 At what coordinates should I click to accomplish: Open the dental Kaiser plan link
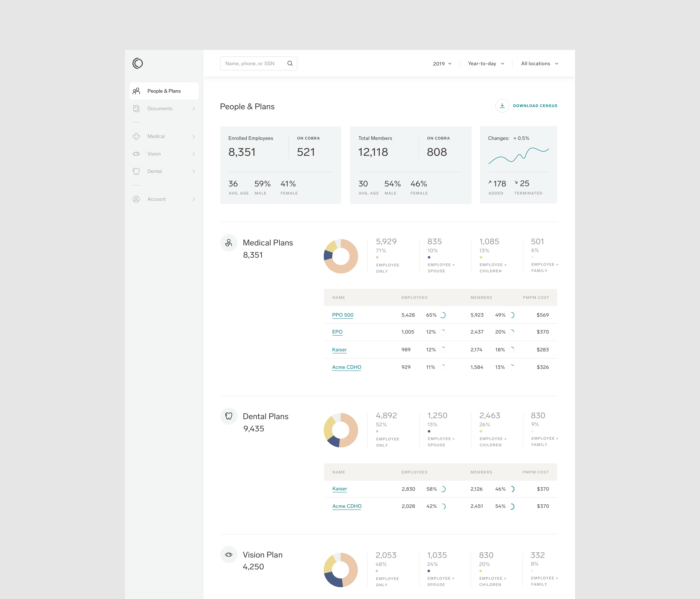tap(340, 489)
